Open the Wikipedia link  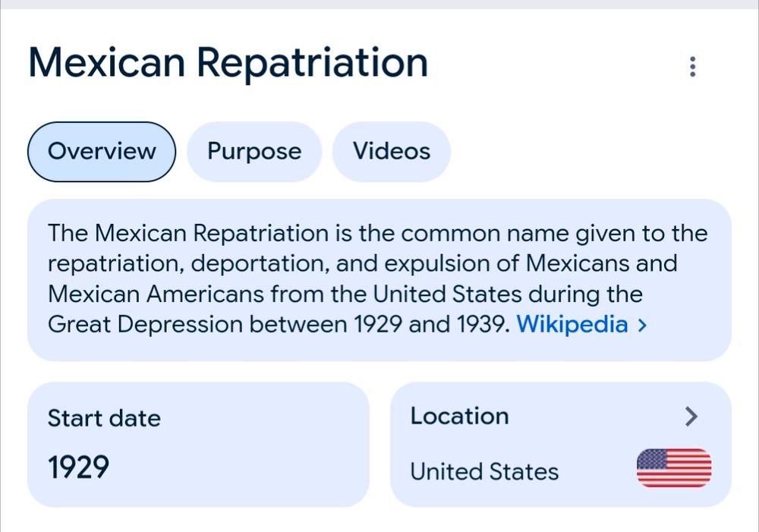click(x=572, y=324)
